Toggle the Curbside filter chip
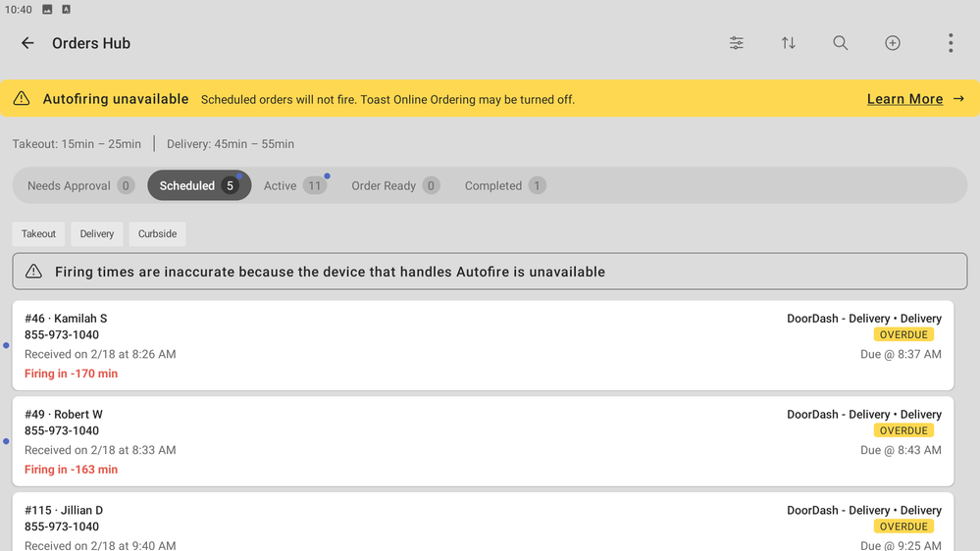 coord(157,234)
